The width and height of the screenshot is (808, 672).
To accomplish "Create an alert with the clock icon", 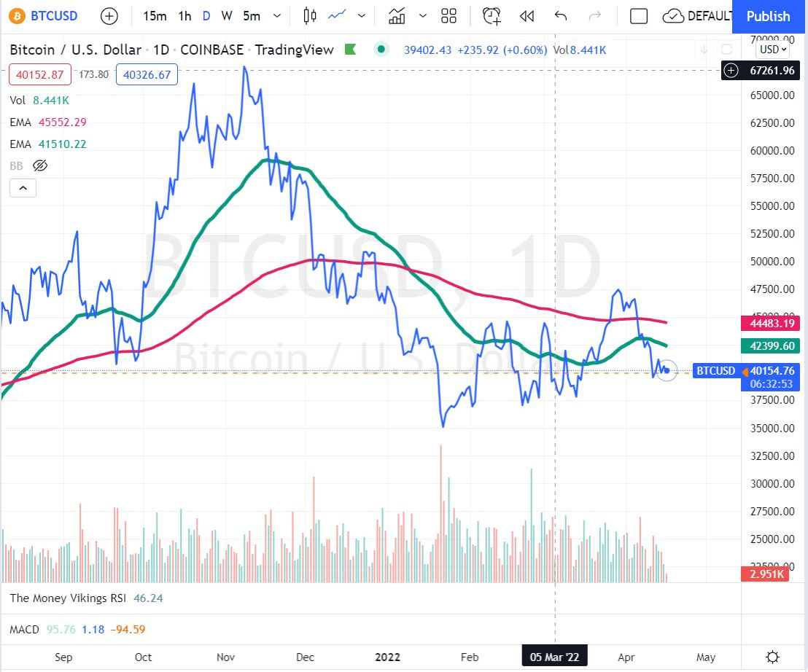I will 492,17.
